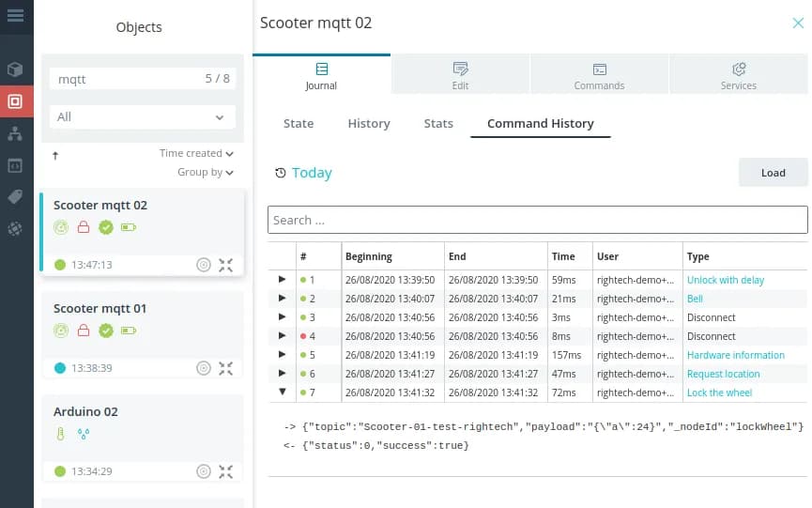Click the tag icon in left sidebar
Viewport: 812px width, 508px height.
point(16,196)
